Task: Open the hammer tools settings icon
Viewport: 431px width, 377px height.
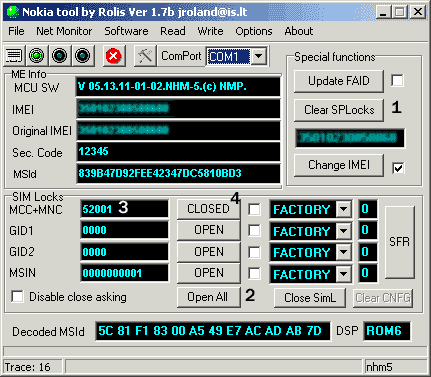Action: click(145, 56)
